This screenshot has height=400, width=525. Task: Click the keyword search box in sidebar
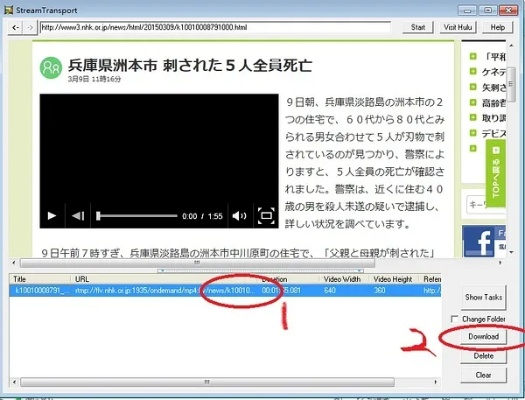(486, 204)
